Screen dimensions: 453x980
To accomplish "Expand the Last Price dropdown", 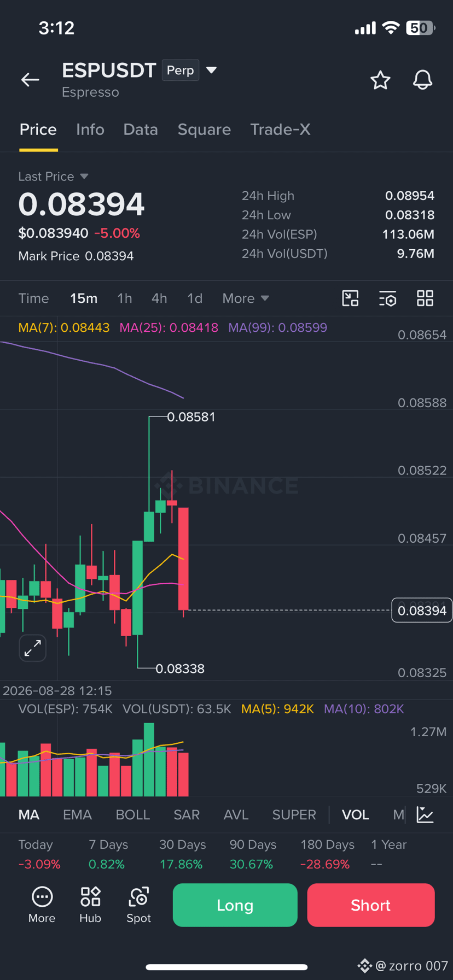I will point(53,177).
